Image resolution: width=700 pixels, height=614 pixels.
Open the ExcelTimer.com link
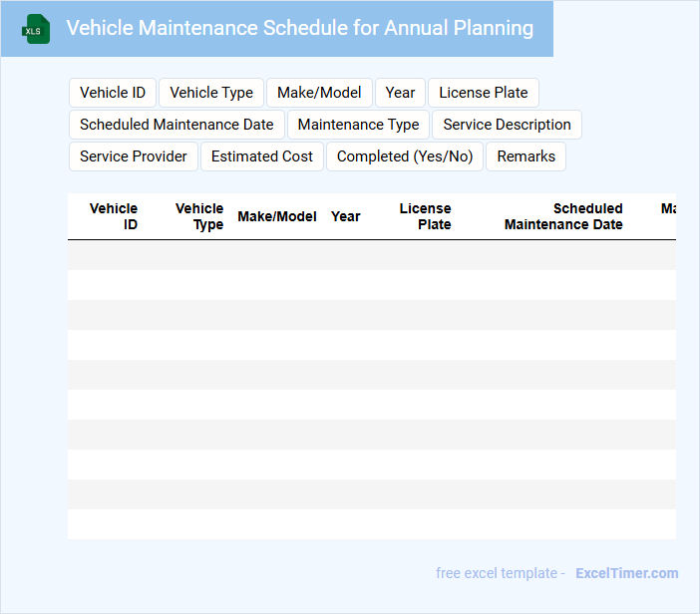tap(626, 573)
